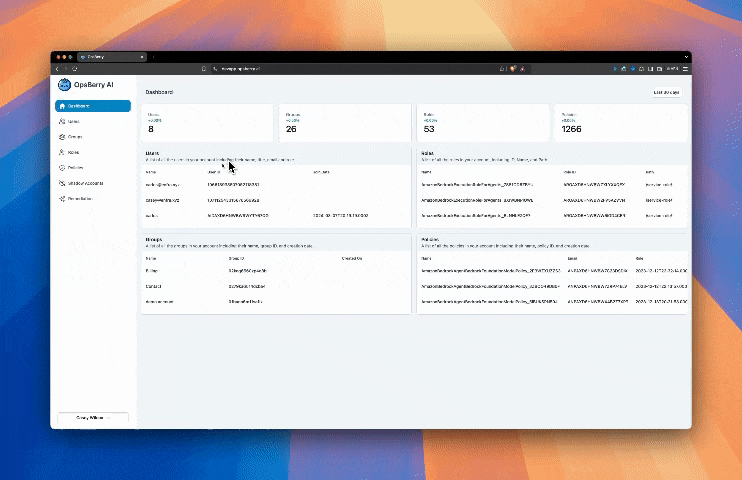This screenshot has height=480, width=742.
Task: Open the Last 30 days date range dropdown
Action: click(x=666, y=92)
